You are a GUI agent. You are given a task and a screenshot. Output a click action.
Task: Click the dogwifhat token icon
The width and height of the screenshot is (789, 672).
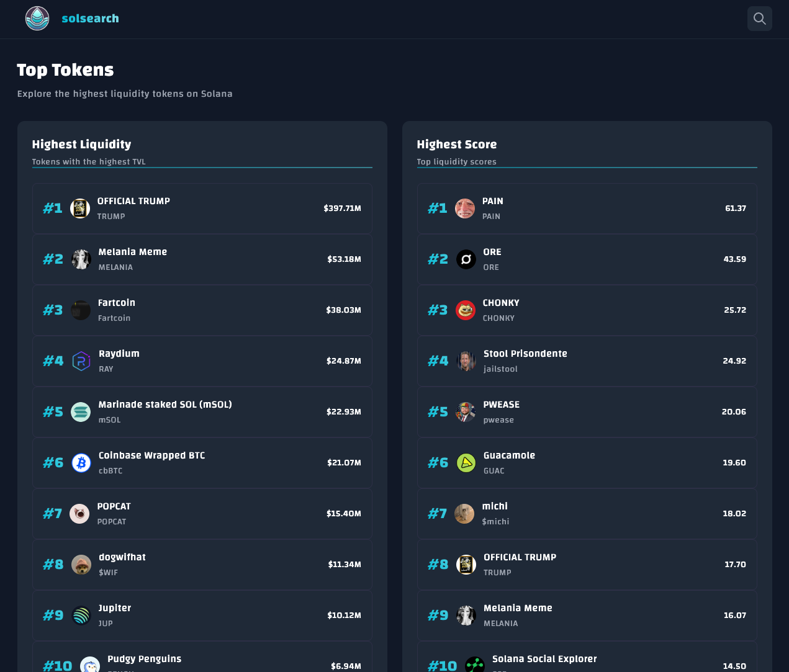[x=81, y=565]
